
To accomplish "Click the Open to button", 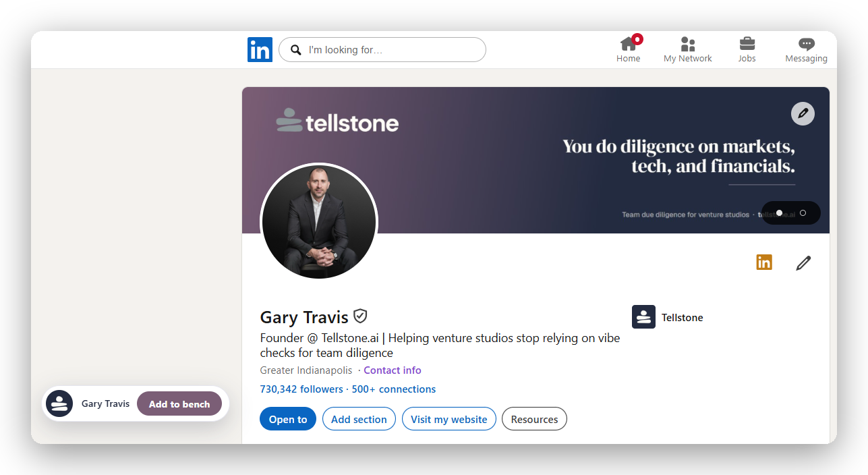I will point(288,419).
